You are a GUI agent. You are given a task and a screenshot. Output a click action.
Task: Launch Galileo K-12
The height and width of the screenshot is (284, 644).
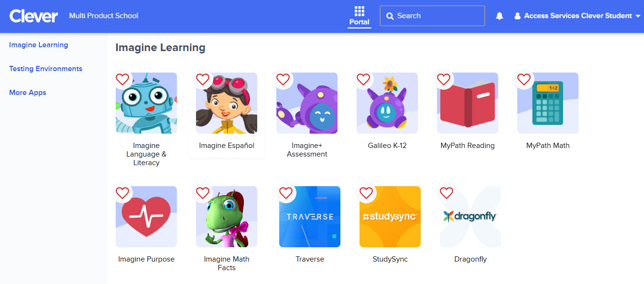pyautogui.click(x=387, y=103)
